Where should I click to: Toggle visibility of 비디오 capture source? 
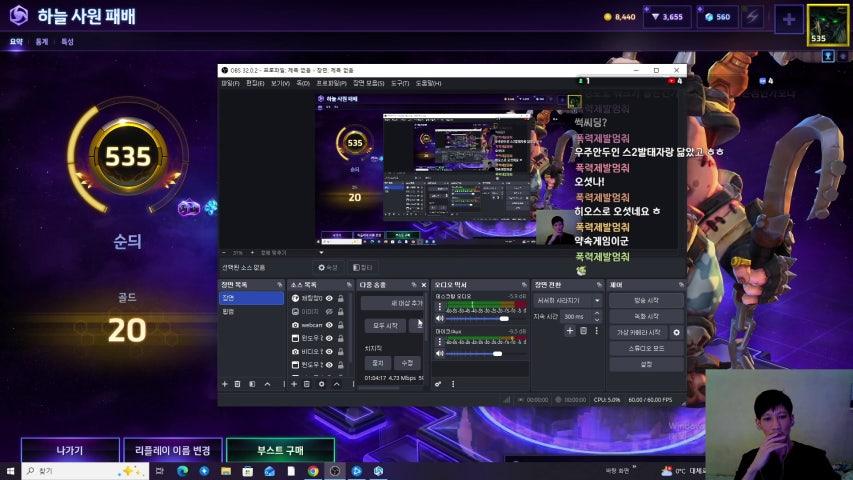[x=329, y=352]
